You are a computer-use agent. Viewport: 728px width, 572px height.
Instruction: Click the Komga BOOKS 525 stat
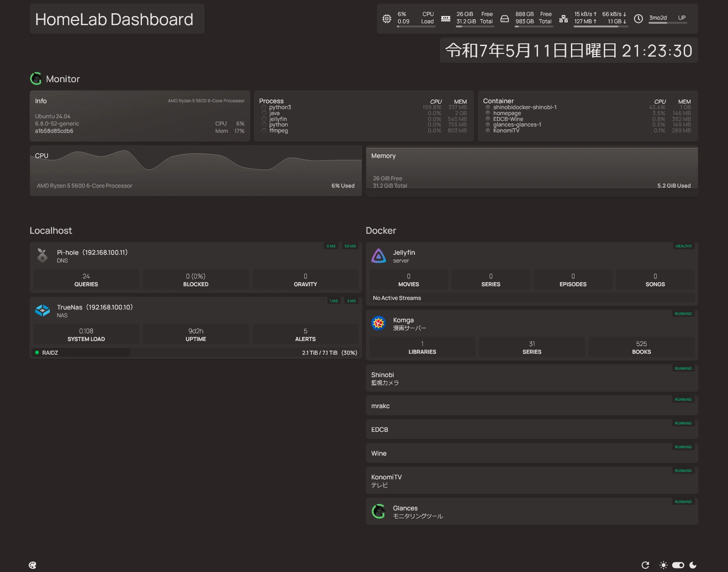coord(642,347)
